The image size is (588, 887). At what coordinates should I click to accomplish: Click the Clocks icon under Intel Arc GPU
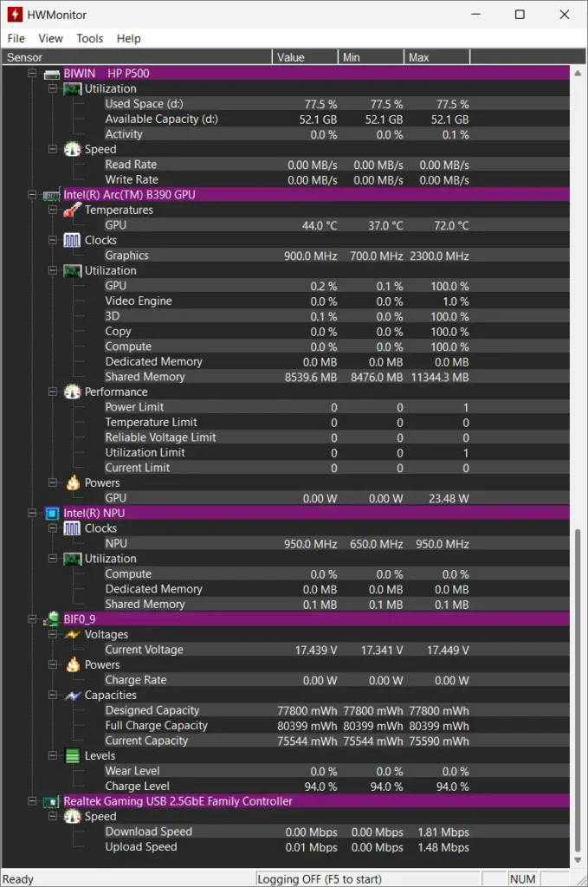[x=73, y=241]
